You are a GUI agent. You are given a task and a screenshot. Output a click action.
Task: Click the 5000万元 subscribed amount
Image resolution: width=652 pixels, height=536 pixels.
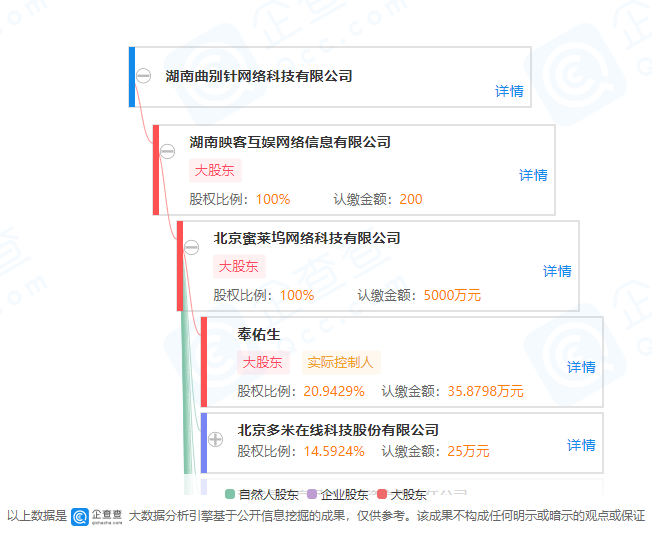452,295
